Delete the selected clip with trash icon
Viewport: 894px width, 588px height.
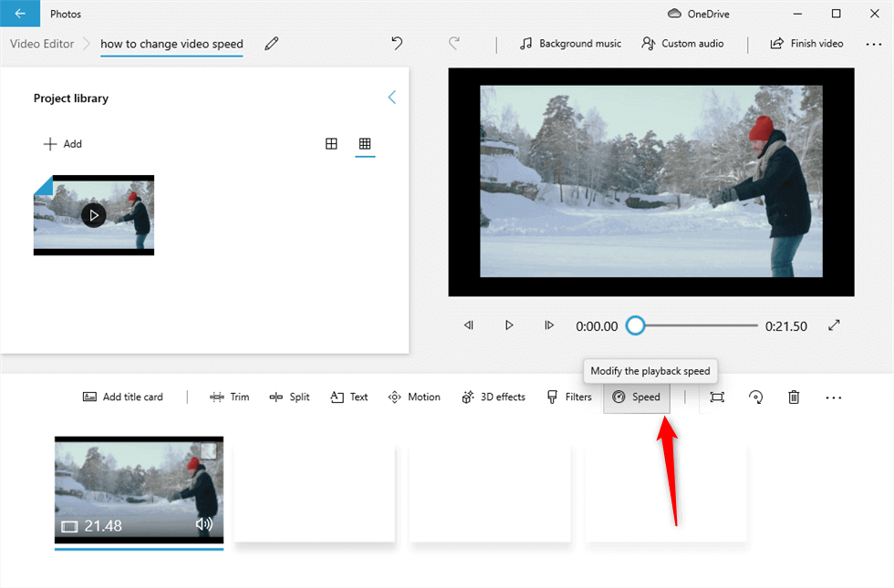pos(794,397)
